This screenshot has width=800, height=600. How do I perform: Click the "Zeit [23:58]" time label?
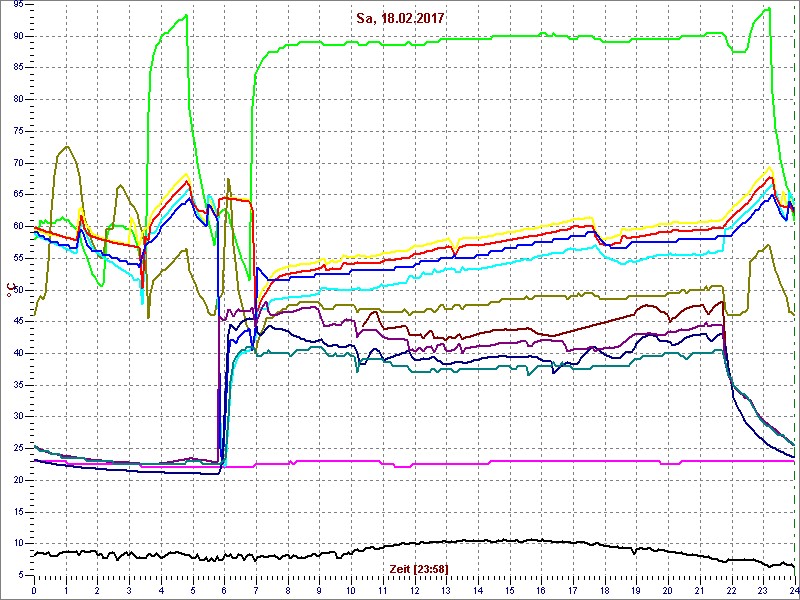[418, 569]
